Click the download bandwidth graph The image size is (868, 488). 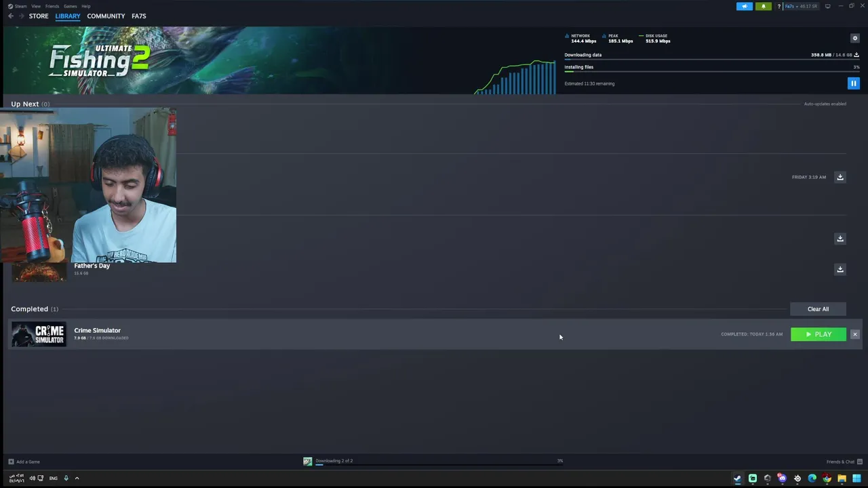(x=515, y=77)
